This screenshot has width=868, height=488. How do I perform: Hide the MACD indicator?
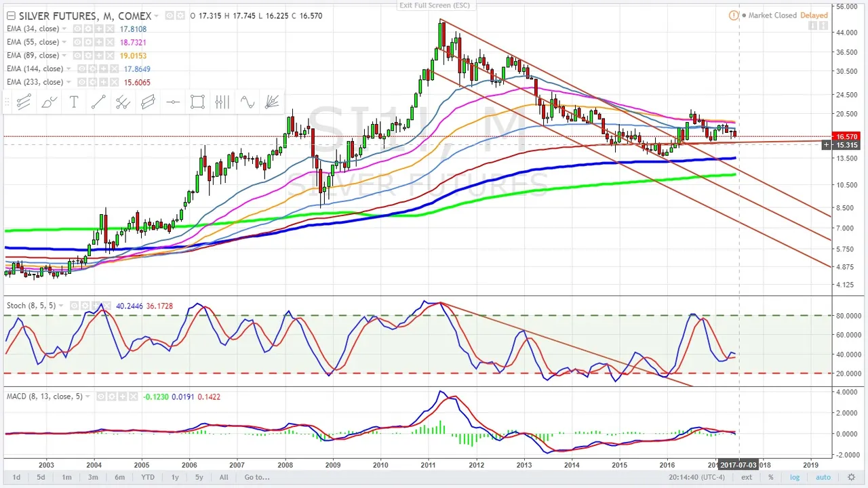pyautogui.click(x=101, y=396)
